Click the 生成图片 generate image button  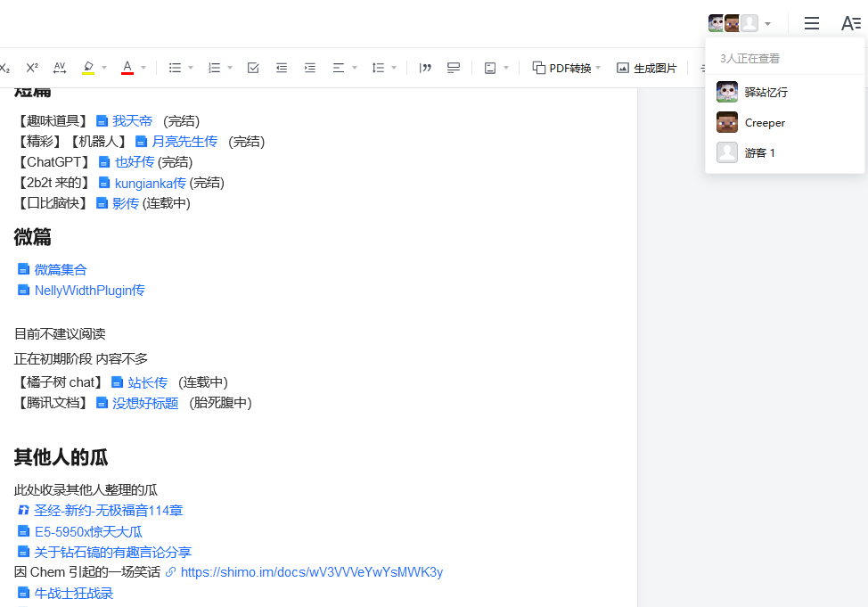(647, 68)
